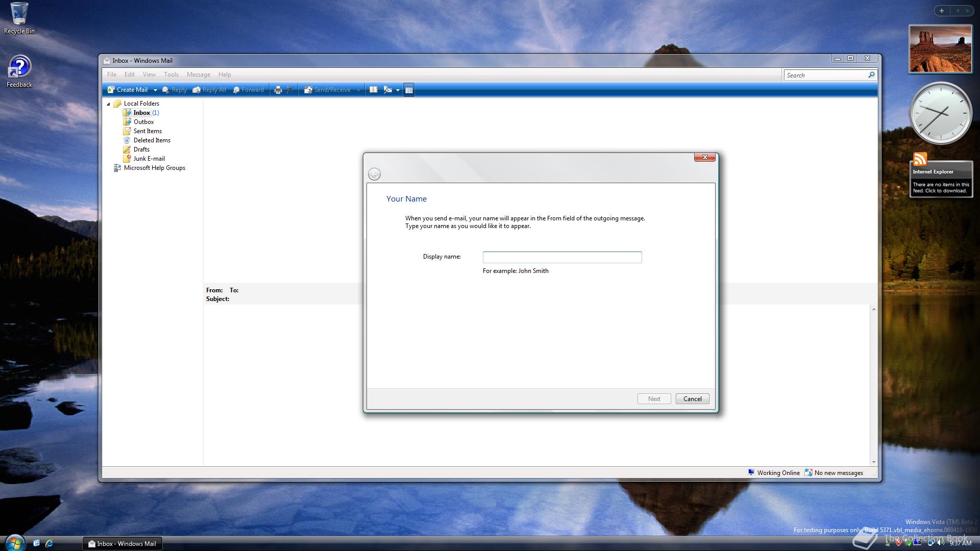Open the Message menu

(x=198, y=74)
